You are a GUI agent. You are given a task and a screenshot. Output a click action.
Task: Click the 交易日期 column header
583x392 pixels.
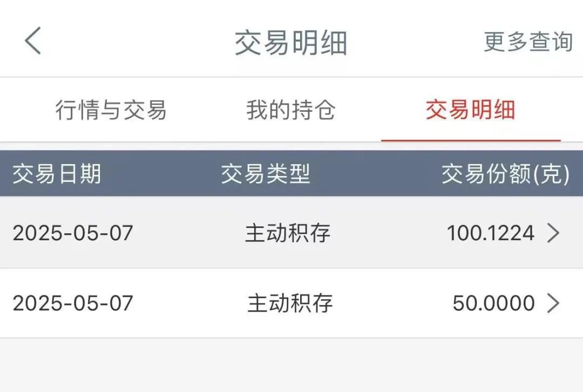(x=57, y=174)
